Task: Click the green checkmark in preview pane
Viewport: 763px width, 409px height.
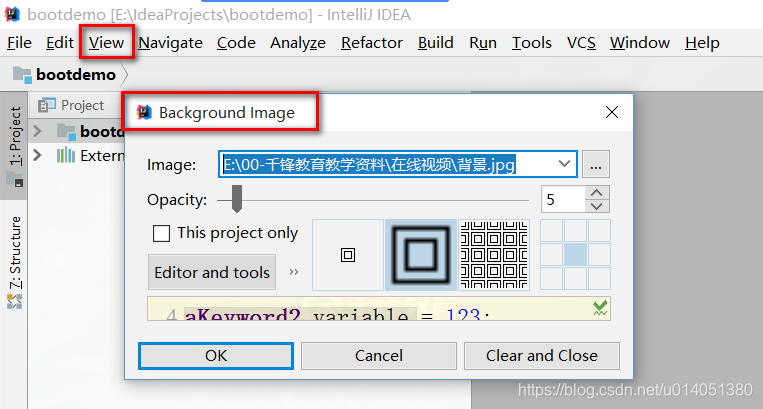Action: pos(600,308)
